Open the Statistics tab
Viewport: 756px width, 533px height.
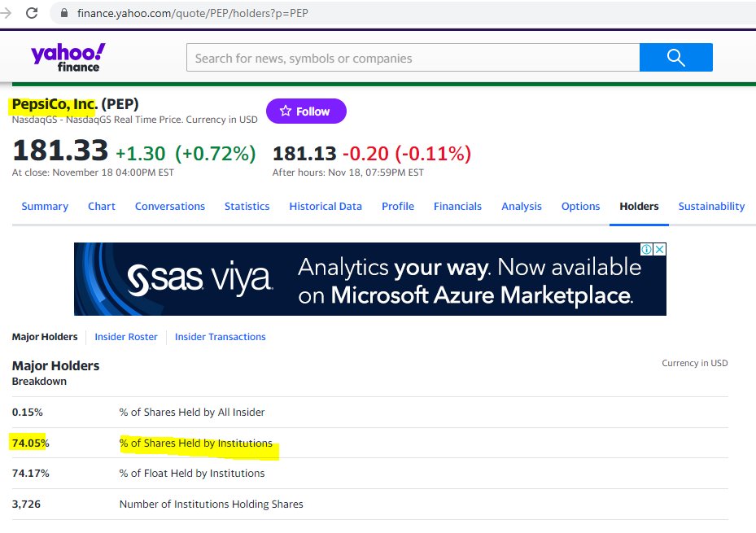[247, 206]
